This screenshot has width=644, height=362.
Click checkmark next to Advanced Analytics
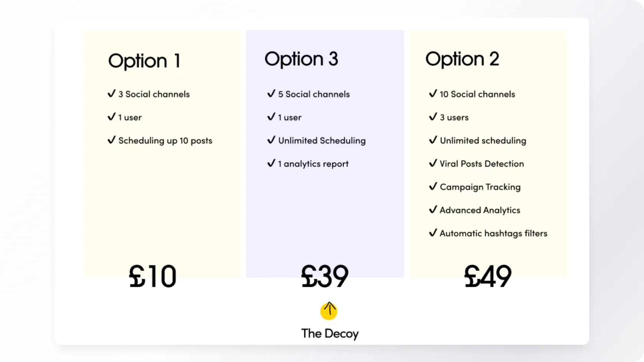click(x=433, y=210)
